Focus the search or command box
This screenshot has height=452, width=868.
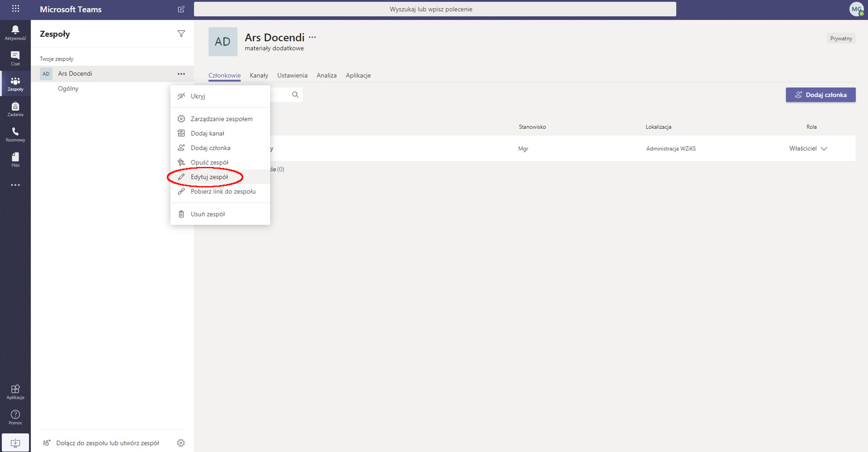435,9
